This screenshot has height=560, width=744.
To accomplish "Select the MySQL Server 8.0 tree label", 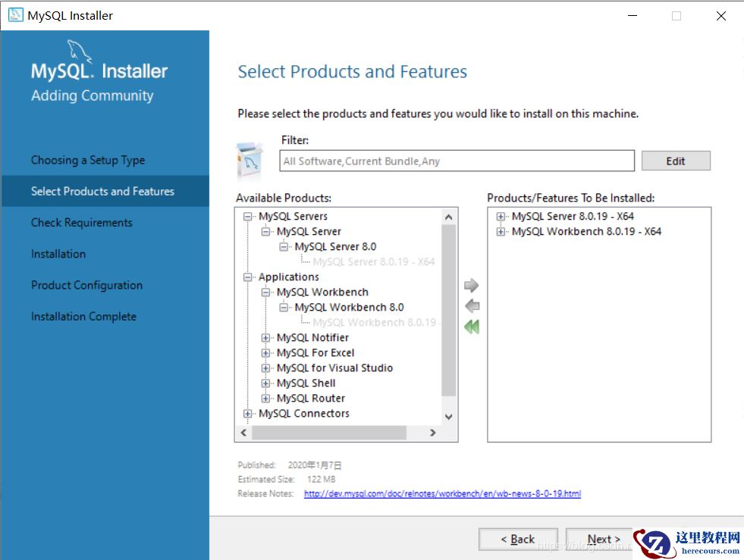I will [335, 246].
